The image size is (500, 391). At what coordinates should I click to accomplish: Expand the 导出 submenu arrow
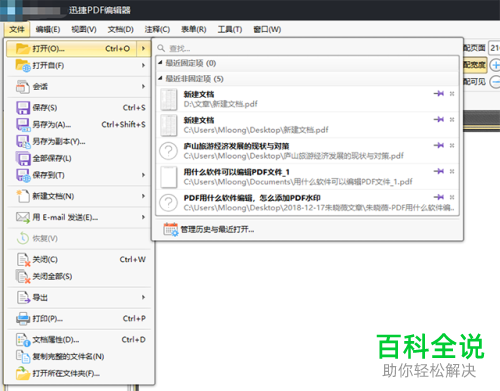(143, 297)
